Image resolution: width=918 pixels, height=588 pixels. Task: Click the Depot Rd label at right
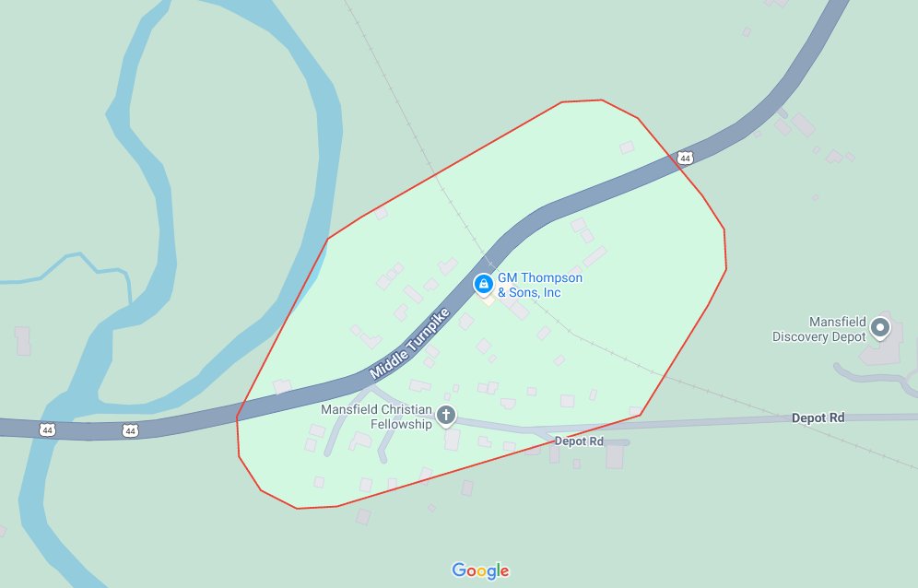[818, 417]
